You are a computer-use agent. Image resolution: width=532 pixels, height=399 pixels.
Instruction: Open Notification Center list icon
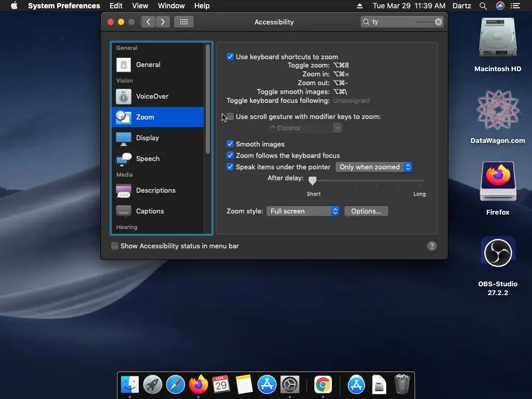point(515,6)
